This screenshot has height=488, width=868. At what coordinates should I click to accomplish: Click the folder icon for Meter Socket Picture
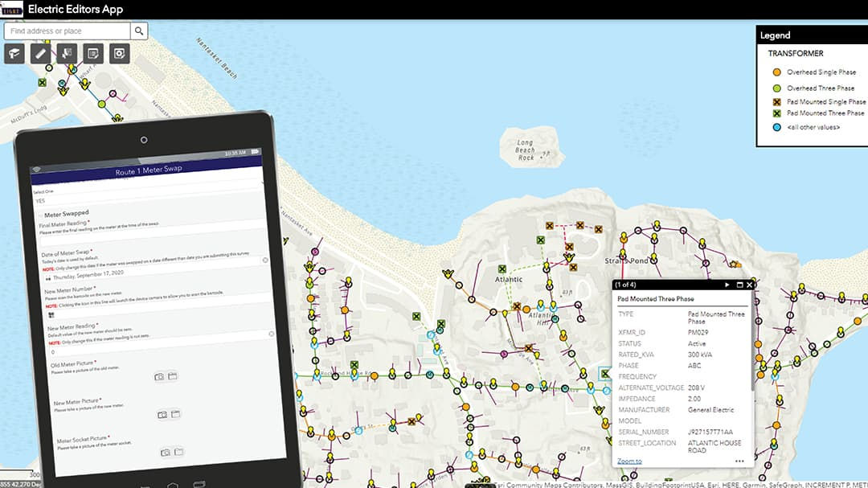(179, 452)
